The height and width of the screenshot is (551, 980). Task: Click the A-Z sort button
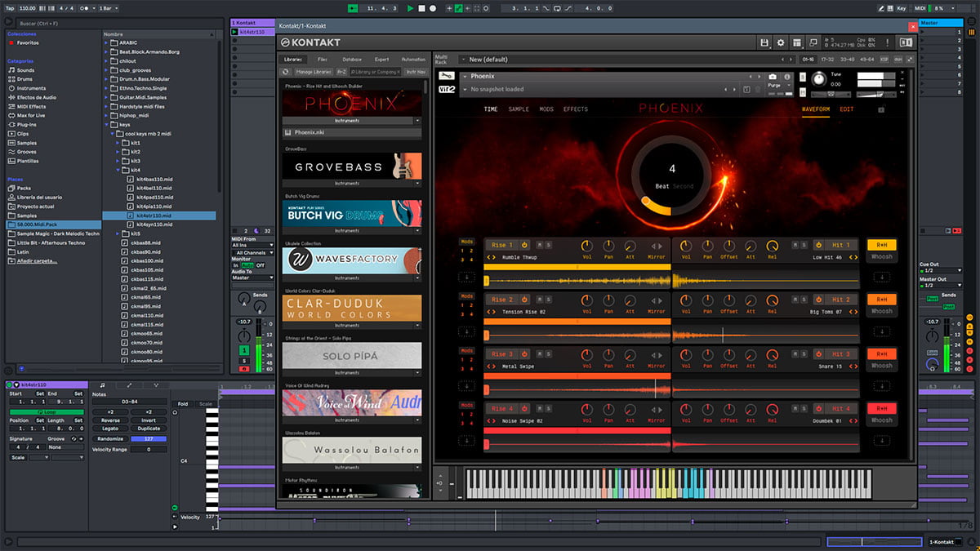click(341, 72)
